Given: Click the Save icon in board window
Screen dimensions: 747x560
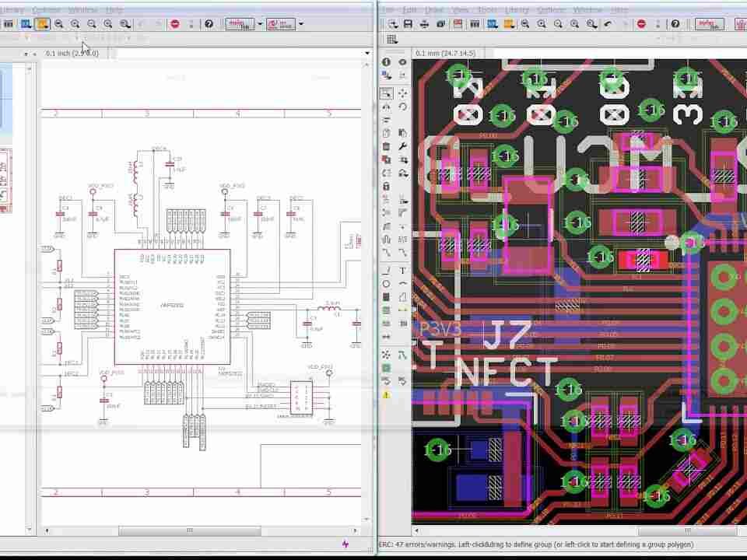Looking at the screenshot, I should 408,24.
